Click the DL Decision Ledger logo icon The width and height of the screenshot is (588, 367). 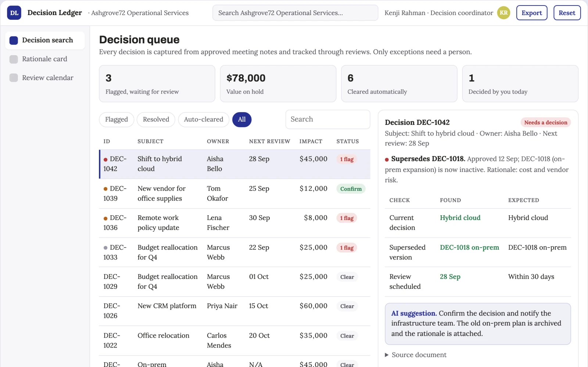[14, 13]
